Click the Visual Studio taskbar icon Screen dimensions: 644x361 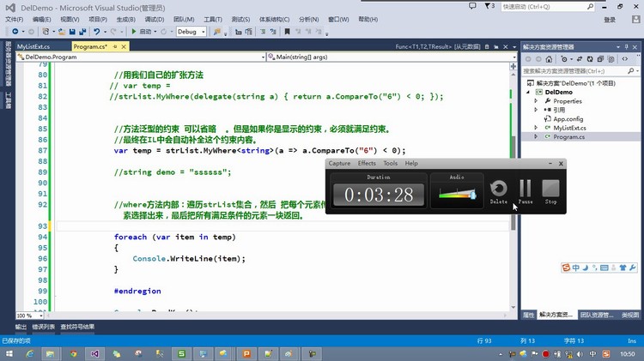pyautogui.click(x=96, y=352)
